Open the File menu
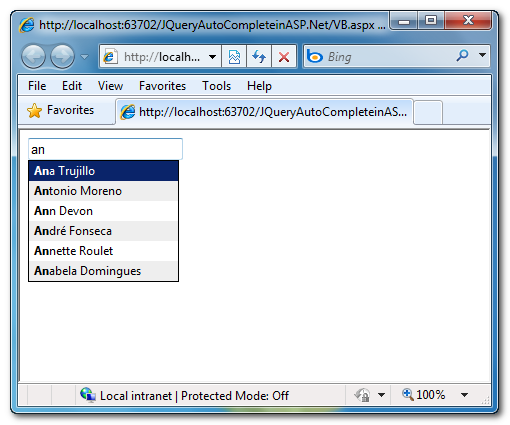The height and width of the screenshot is (425, 510). (x=37, y=86)
